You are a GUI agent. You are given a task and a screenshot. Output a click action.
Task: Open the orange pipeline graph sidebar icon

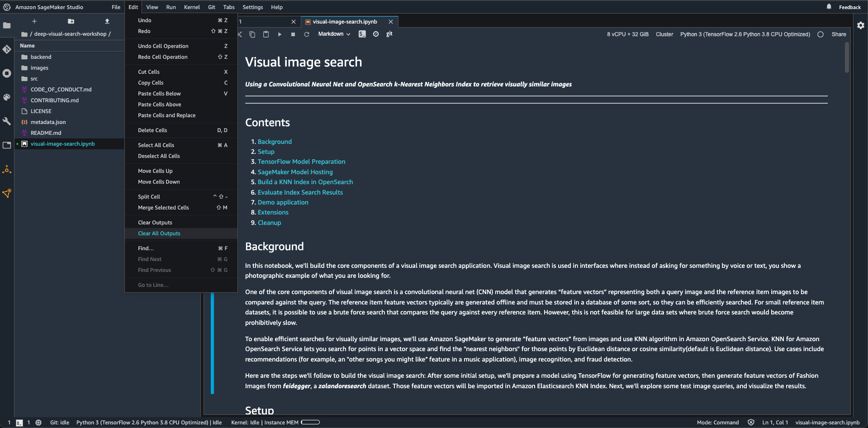pyautogui.click(x=7, y=193)
